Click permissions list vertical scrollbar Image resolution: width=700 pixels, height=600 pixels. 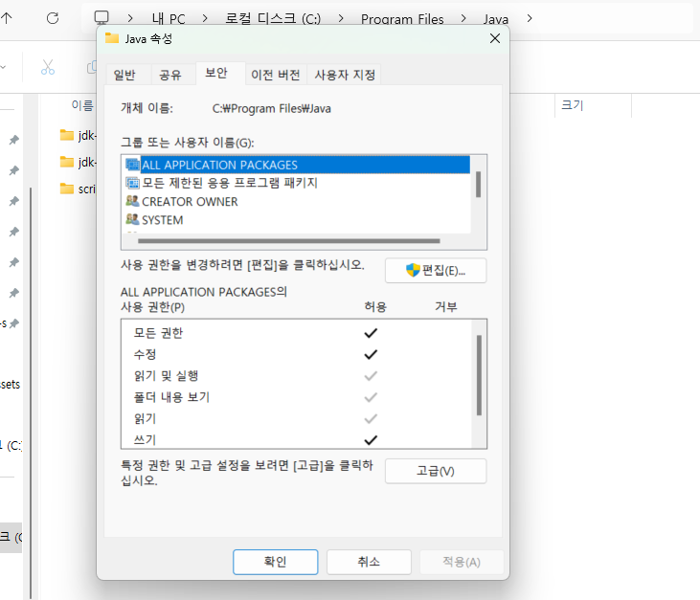(479, 375)
